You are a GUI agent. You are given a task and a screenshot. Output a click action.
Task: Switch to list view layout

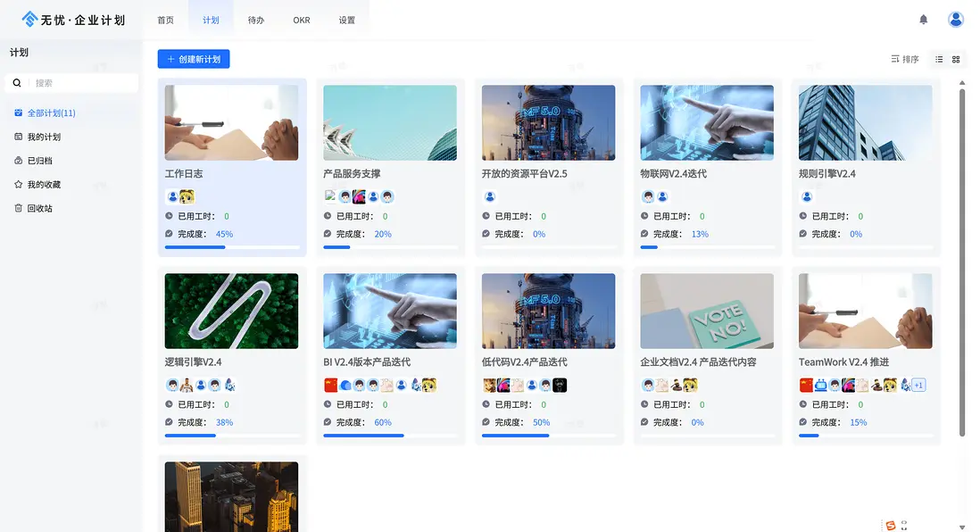[940, 59]
